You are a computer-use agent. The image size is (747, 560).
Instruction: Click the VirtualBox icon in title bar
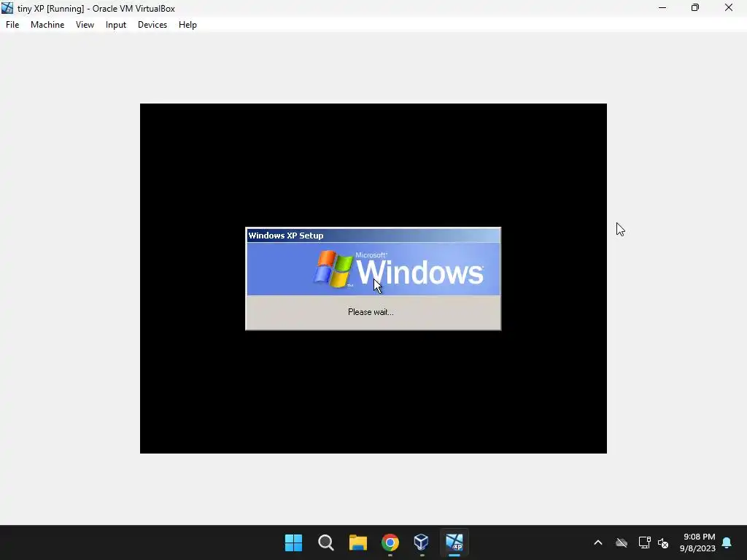pyautogui.click(x=7, y=8)
